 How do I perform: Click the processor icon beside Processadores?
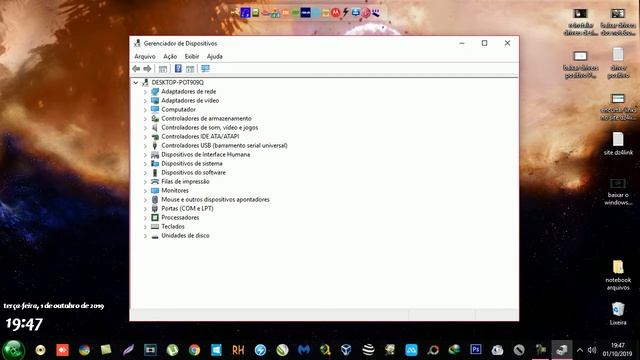click(155, 218)
